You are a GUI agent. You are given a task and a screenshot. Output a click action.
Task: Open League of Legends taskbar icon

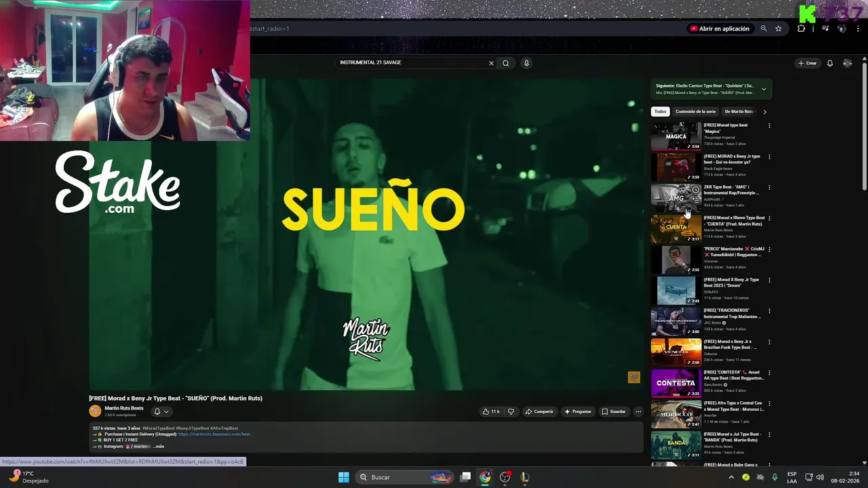525,477
